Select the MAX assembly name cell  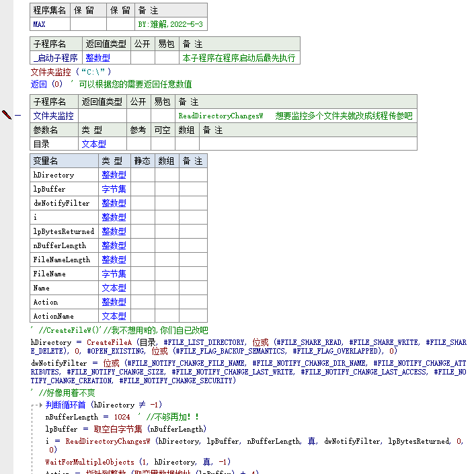coord(50,24)
